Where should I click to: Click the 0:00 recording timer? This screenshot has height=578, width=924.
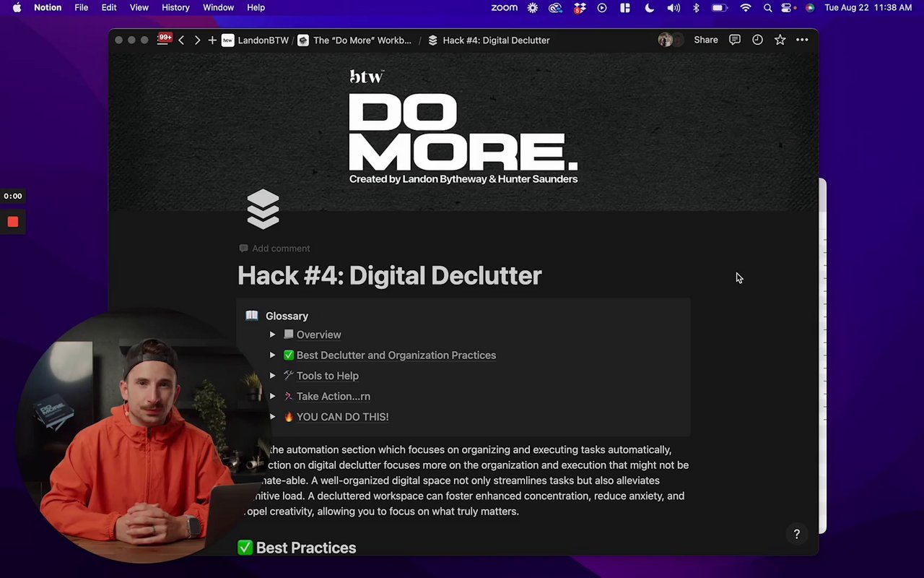[x=13, y=196]
